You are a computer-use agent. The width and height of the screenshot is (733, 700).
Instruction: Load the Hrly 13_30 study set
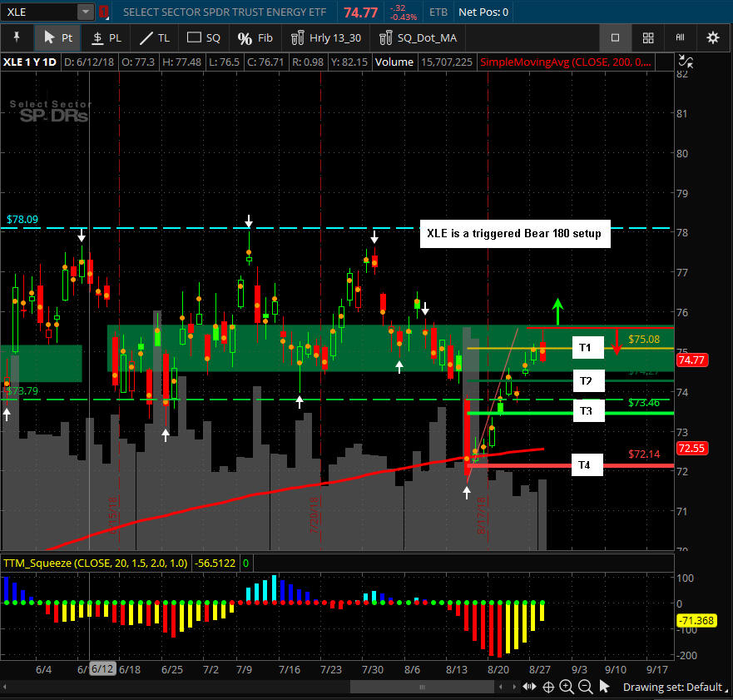click(326, 38)
